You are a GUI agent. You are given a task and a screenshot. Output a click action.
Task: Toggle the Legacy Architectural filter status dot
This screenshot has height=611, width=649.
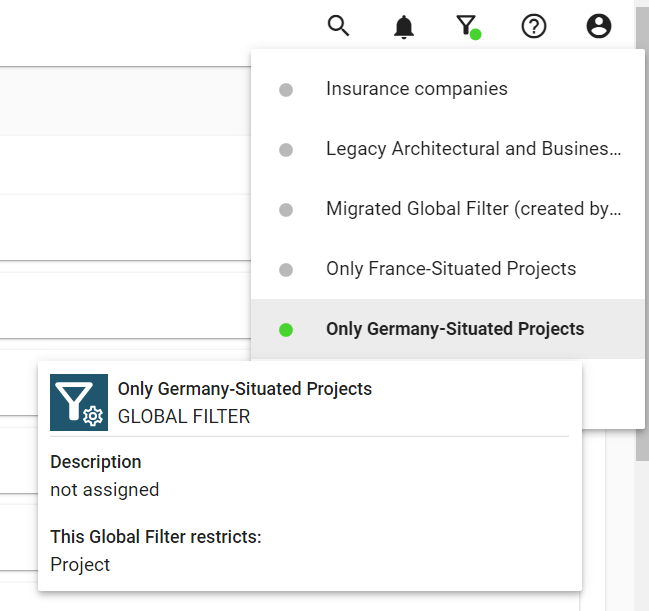click(x=286, y=150)
